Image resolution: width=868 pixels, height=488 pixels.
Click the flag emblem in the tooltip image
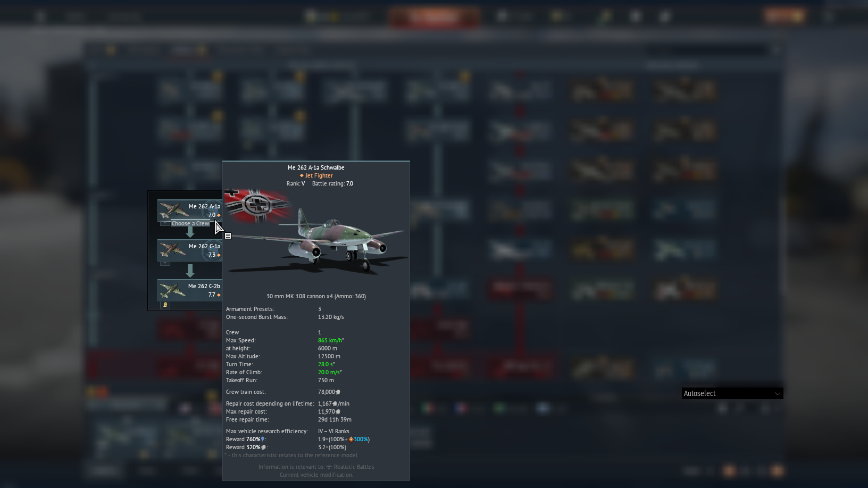pos(258,205)
